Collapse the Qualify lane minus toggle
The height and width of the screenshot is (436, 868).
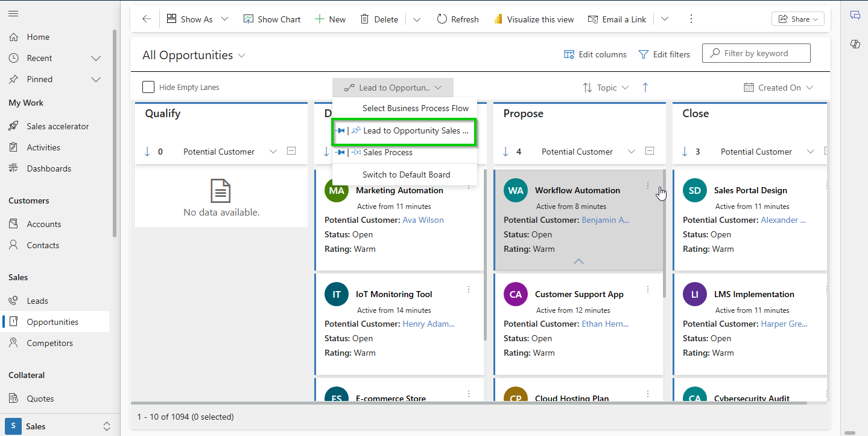click(291, 151)
